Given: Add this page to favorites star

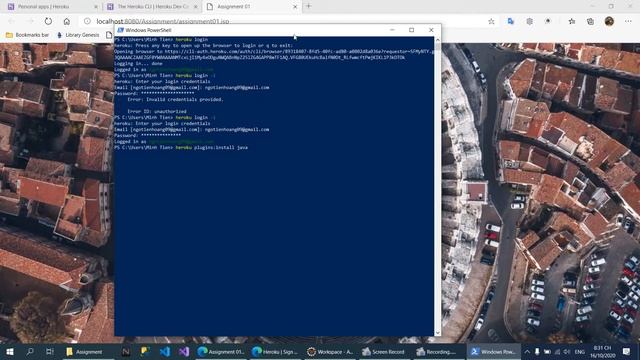Looking at the screenshot, I should coord(491,21).
